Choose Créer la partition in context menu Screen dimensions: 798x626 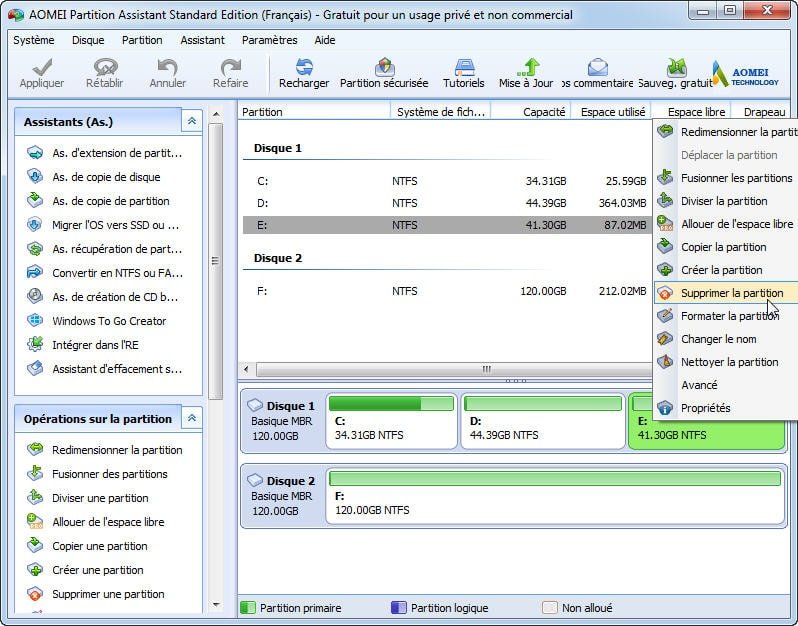(x=726, y=270)
